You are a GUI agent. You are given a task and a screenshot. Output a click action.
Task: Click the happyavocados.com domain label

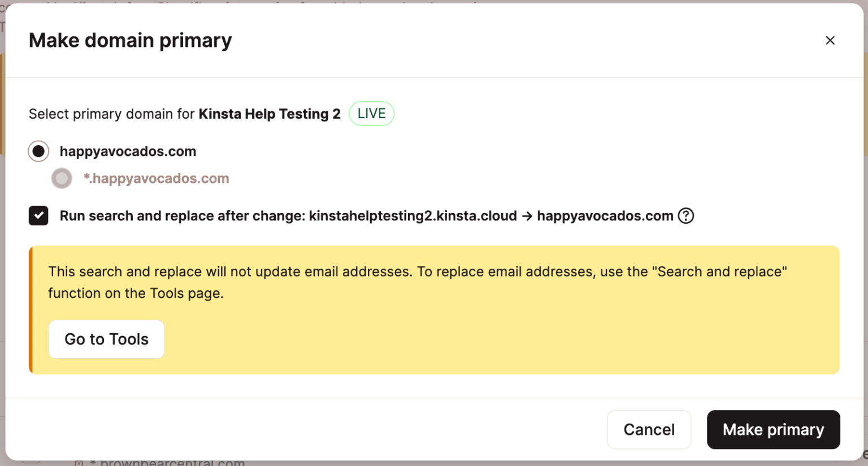128,151
